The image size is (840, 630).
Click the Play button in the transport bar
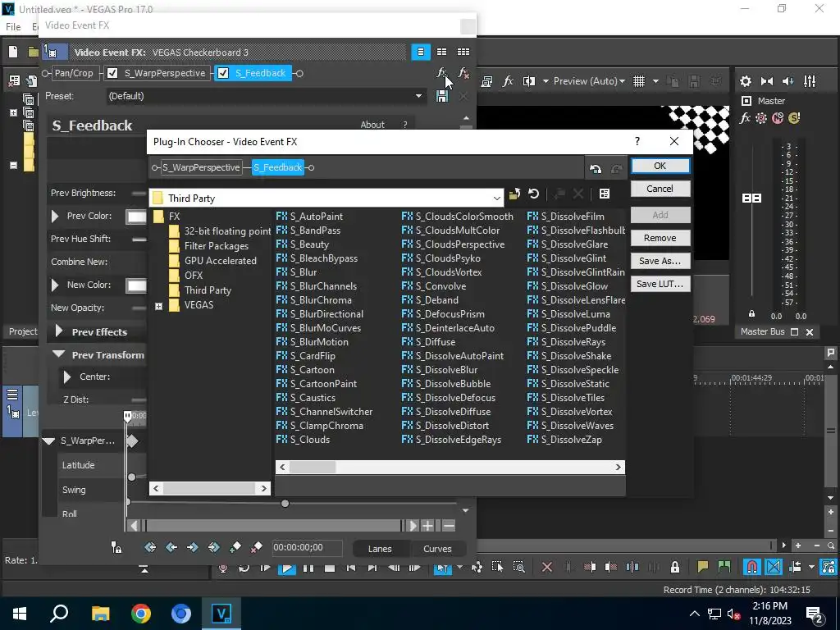coord(287,568)
